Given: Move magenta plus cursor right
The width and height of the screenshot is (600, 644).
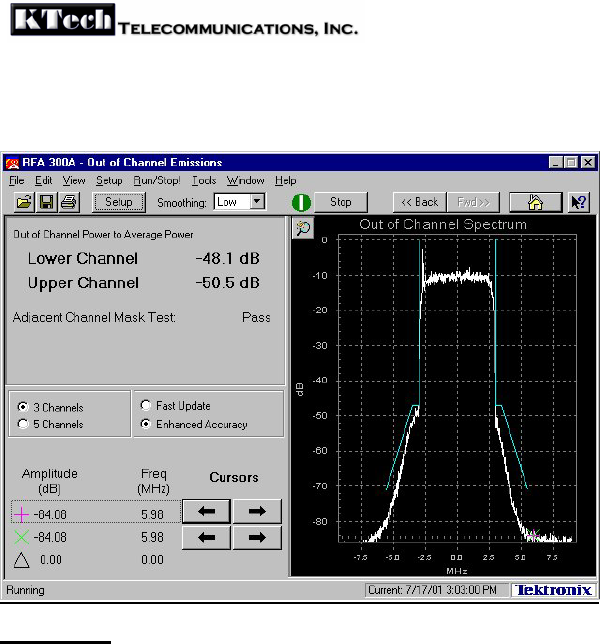Looking at the screenshot, I should pos(257,512).
